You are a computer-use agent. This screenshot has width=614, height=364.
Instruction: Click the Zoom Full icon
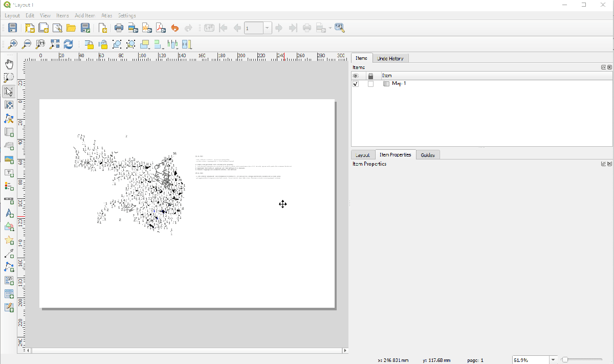pos(55,44)
